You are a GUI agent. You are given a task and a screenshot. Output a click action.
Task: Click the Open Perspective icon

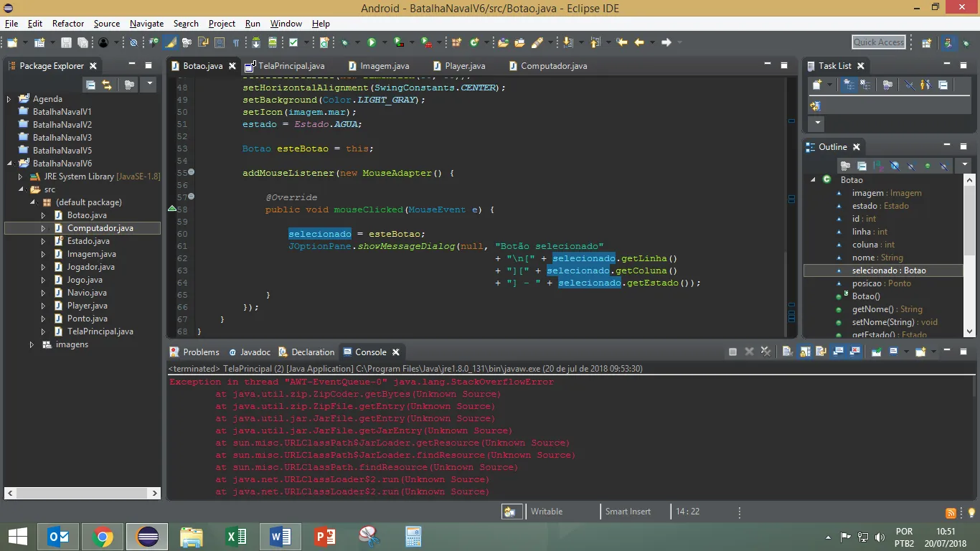coord(928,43)
